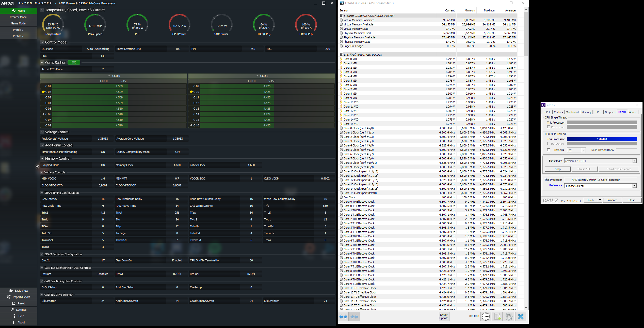Click the HWiNFO expand columns arrows button

click(344, 317)
